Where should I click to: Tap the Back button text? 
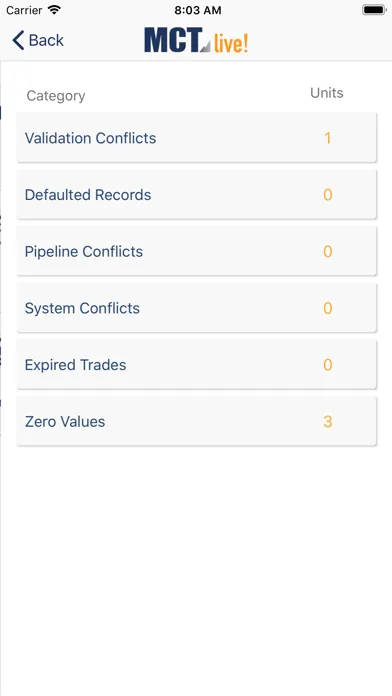point(46,40)
